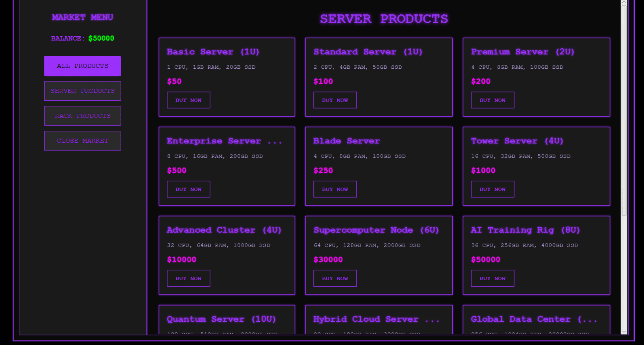
Task: Select the All Products menu button
Action: coord(82,66)
